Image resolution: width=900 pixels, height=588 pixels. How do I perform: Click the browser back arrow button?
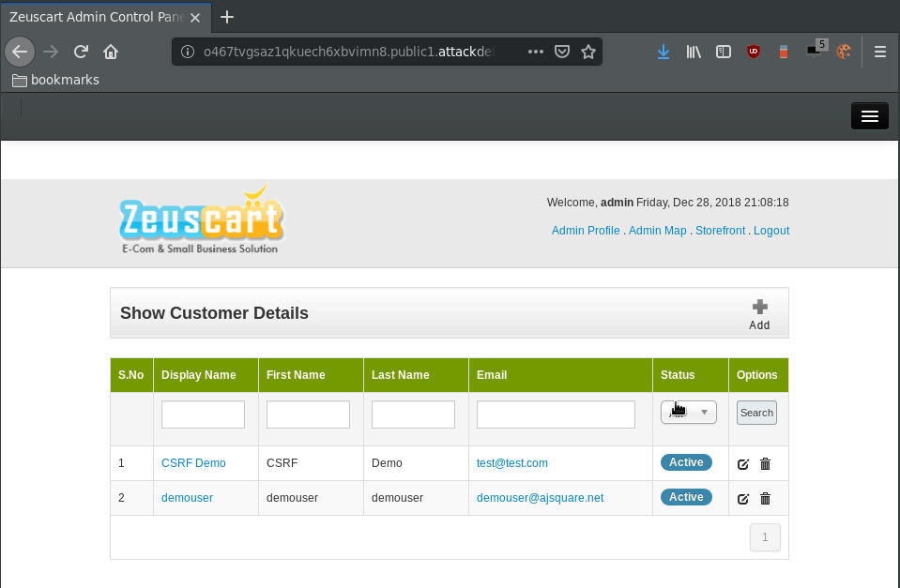coord(20,52)
